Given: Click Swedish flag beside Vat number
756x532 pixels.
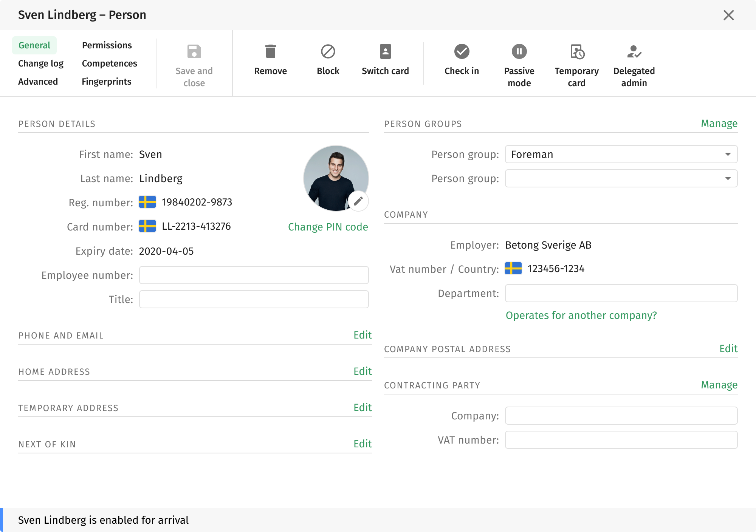Looking at the screenshot, I should (513, 269).
